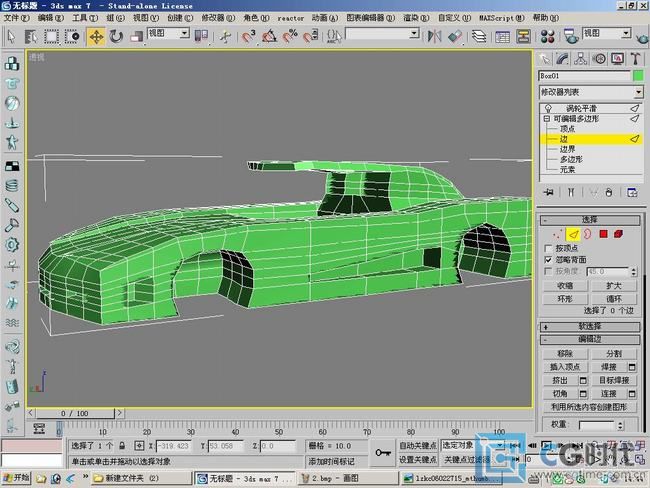
Task: Toggle the Angle Snap icon
Action: [269, 36]
